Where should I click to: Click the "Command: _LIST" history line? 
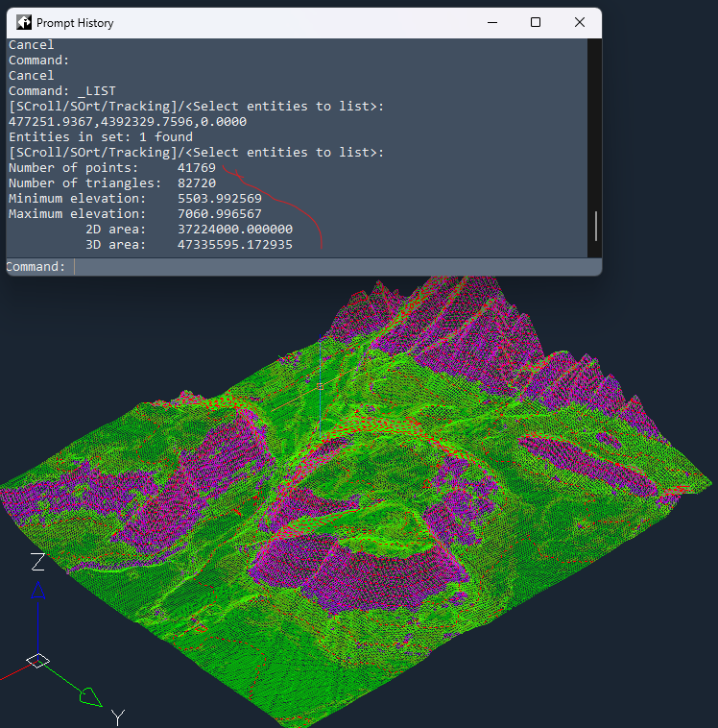(62, 91)
